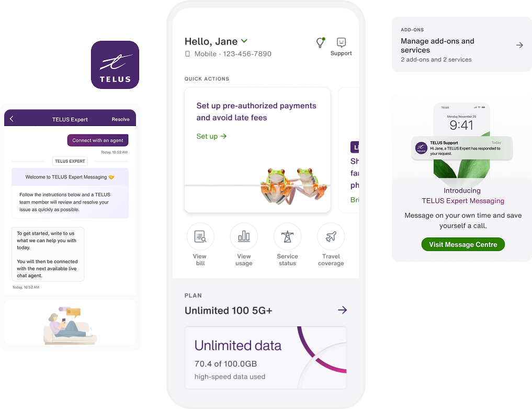Open plan details arrow for Unlimited 100 5G+
Viewport: 532px width, 409px height.
click(342, 310)
